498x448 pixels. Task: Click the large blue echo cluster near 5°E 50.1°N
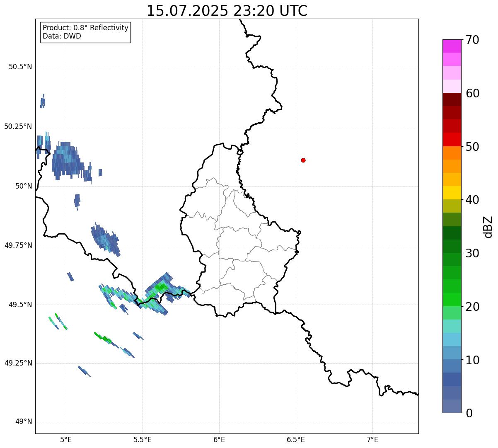[x=66, y=161]
